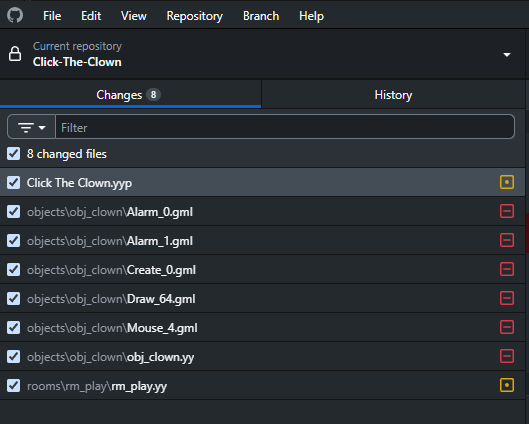529x424 pixels.
Task: Click the repository lock icon
Action: click(x=15, y=54)
